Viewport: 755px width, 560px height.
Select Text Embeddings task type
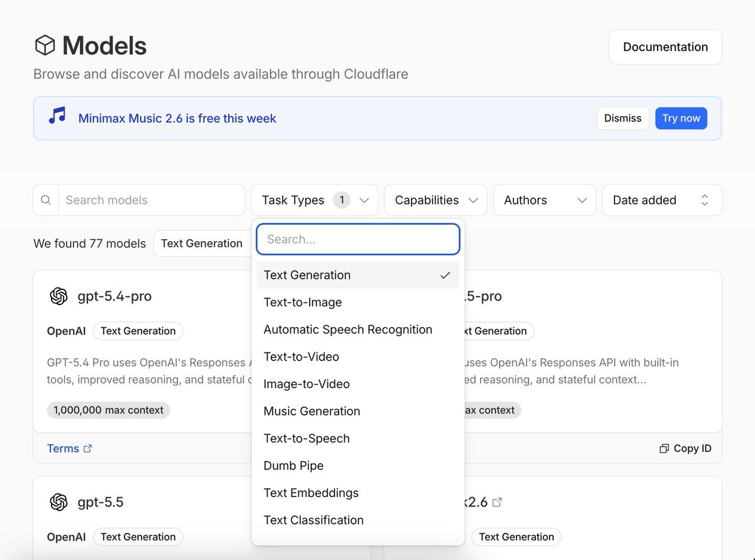358,493
